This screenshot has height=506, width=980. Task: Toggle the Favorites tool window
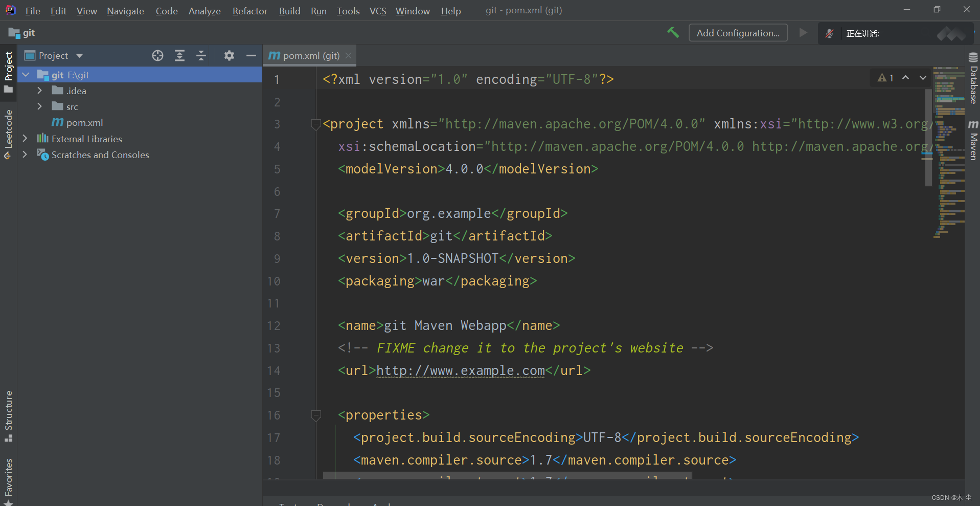click(8, 481)
